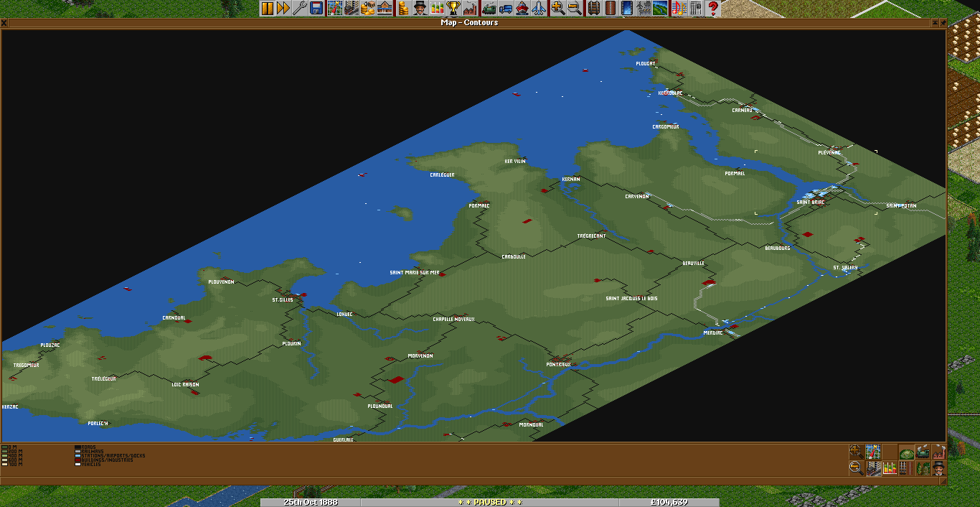Open the industry directory factory icon

469,8
